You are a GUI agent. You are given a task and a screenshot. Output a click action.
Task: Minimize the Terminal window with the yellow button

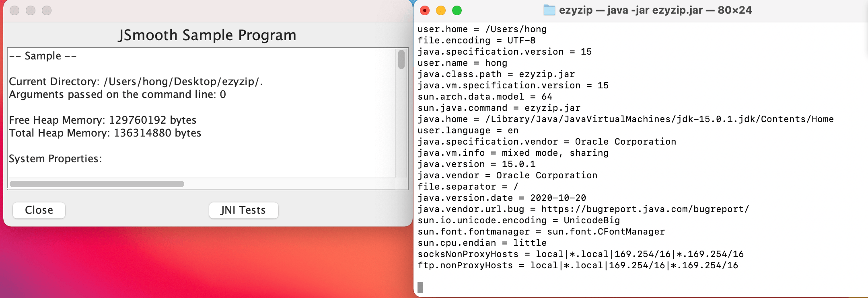pyautogui.click(x=441, y=10)
